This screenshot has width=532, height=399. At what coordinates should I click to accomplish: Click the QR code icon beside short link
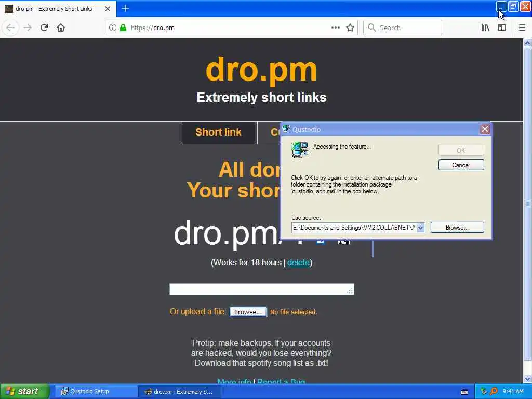click(x=344, y=242)
